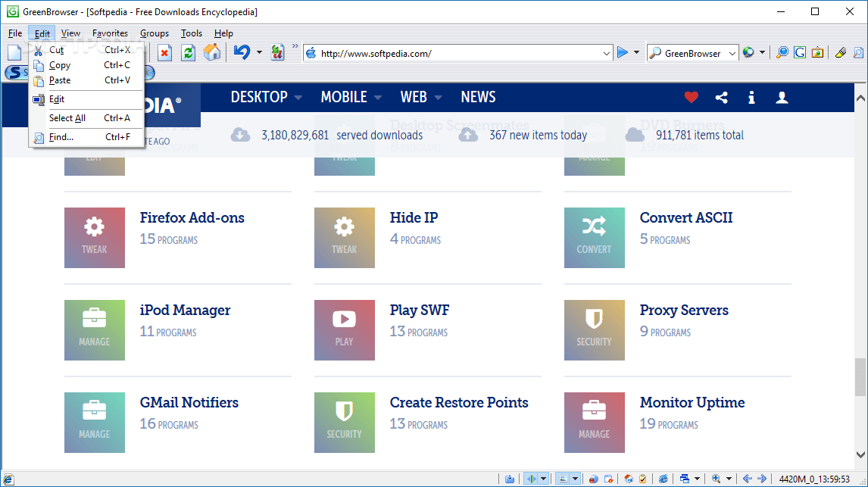The width and height of the screenshot is (868, 487).
Task: Click the home icon in the status bar
Action: pos(629,479)
